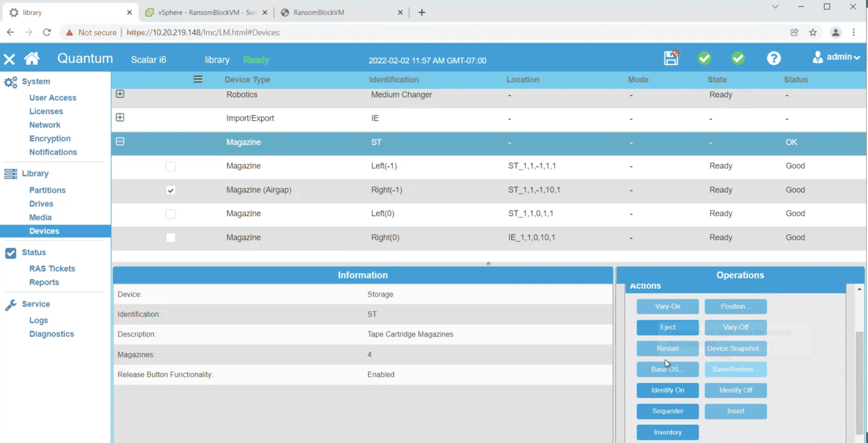Close the menu with the X icon
The height and width of the screenshot is (443, 868).
9,59
